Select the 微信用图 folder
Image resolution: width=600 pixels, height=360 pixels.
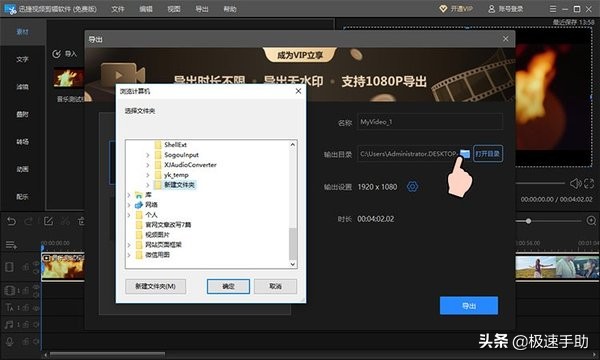157,254
